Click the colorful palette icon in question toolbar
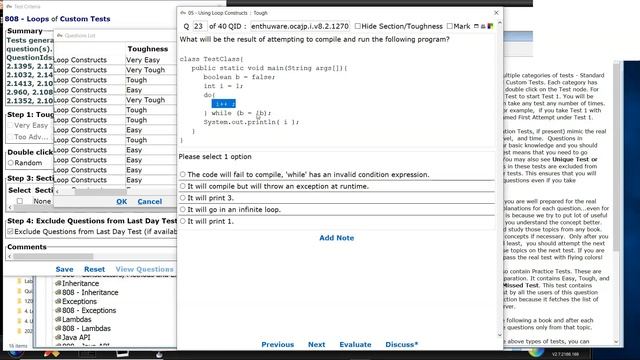The height and width of the screenshot is (360, 640). pos(490,26)
